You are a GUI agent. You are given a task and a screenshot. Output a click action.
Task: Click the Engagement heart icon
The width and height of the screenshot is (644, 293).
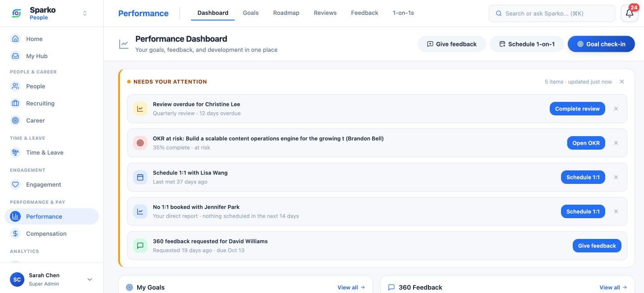pos(15,184)
